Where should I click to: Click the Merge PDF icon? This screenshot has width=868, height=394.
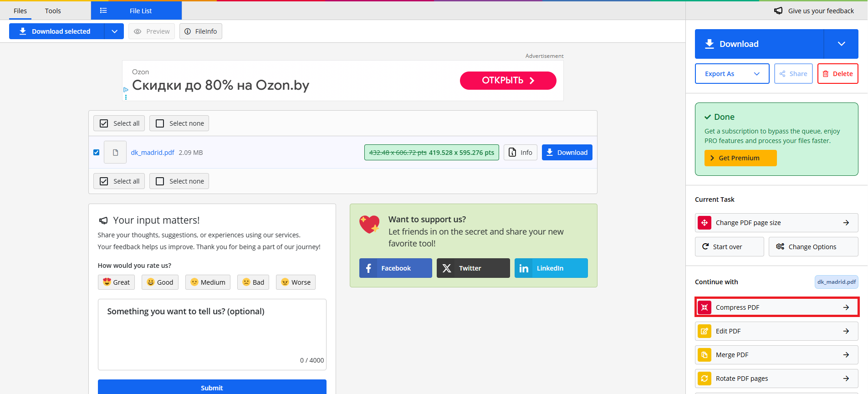[x=705, y=355]
